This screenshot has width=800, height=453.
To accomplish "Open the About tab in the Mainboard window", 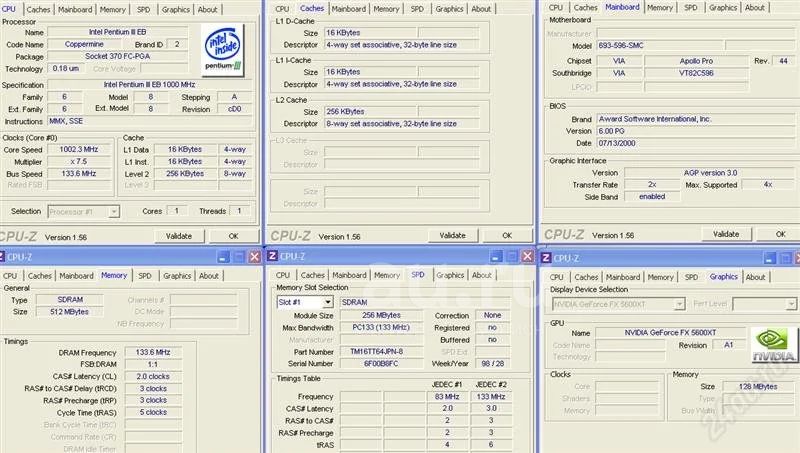I will click(x=755, y=8).
